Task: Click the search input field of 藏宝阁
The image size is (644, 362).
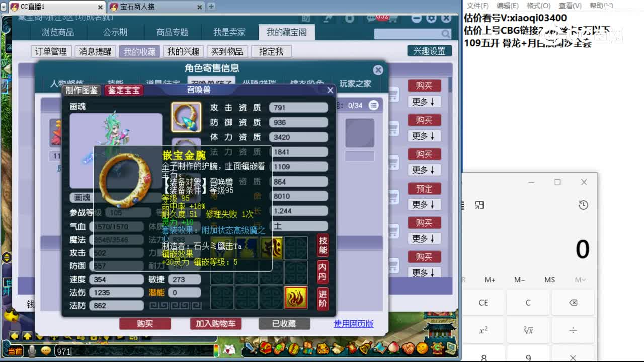Action: click(x=408, y=34)
